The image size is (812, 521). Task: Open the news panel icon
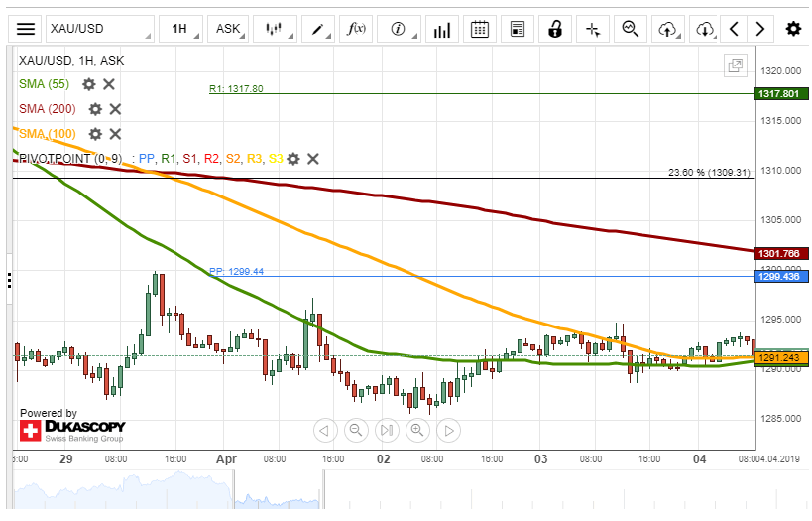pyautogui.click(x=518, y=29)
